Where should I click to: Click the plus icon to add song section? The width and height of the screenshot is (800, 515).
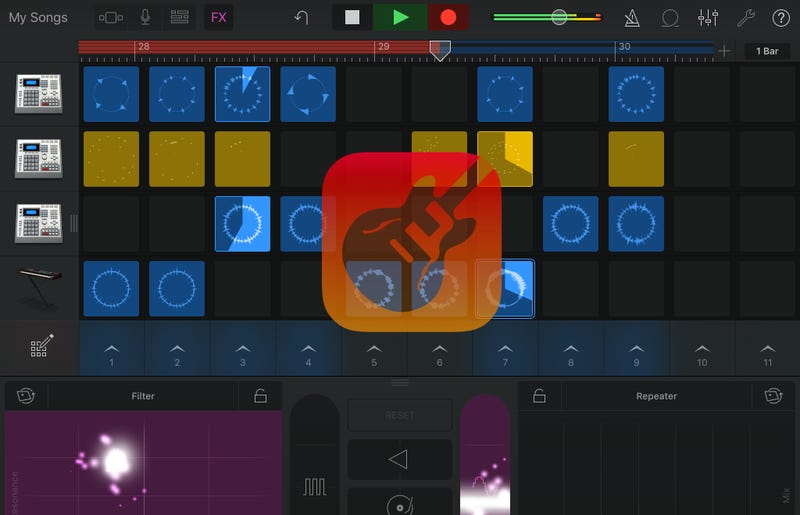[x=724, y=51]
